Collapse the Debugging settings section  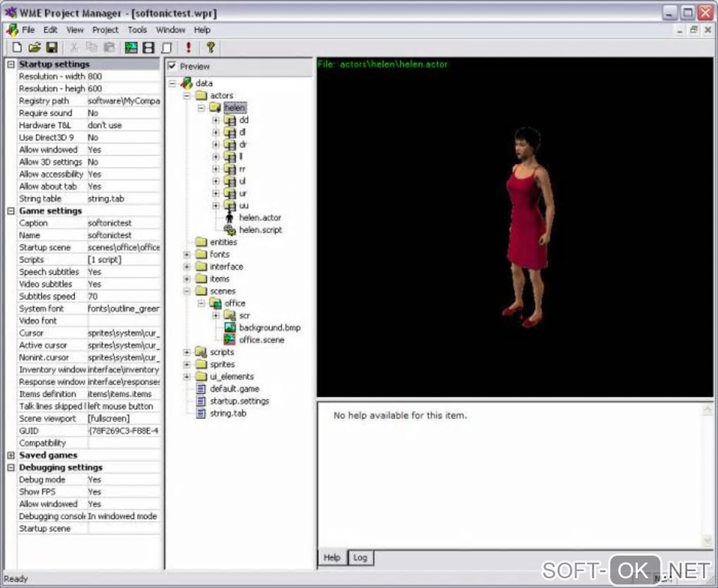point(11,468)
